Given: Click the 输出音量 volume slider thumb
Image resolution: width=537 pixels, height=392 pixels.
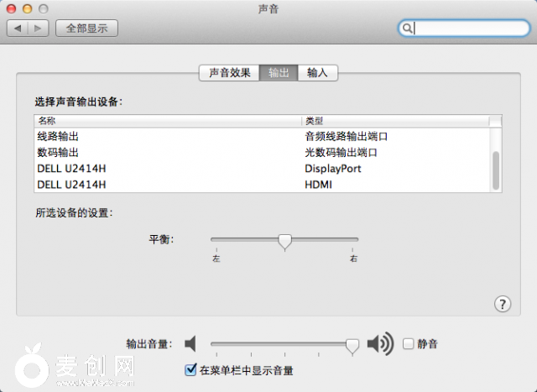Looking at the screenshot, I should [x=352, y=345].
